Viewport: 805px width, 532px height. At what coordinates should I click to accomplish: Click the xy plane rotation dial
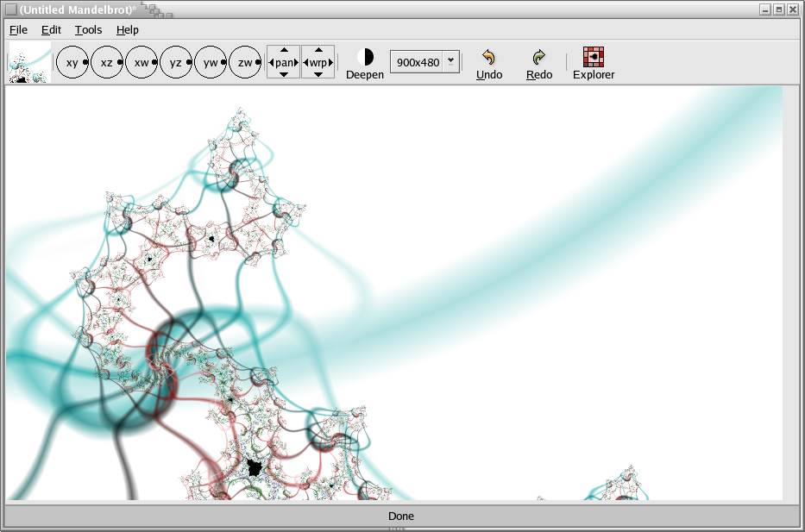(72, 63)
